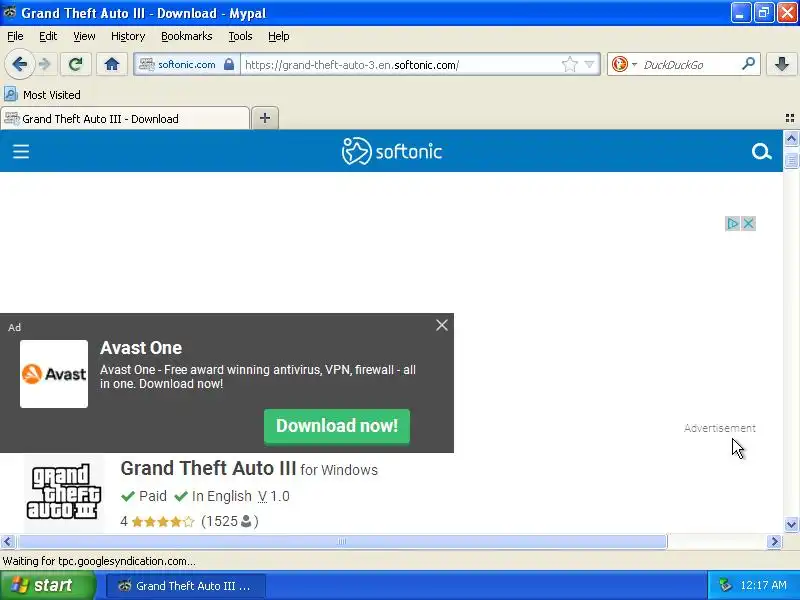Screen dimensions: 800x600
Task: Click the Softonic logo
Action: coord(392,151)
